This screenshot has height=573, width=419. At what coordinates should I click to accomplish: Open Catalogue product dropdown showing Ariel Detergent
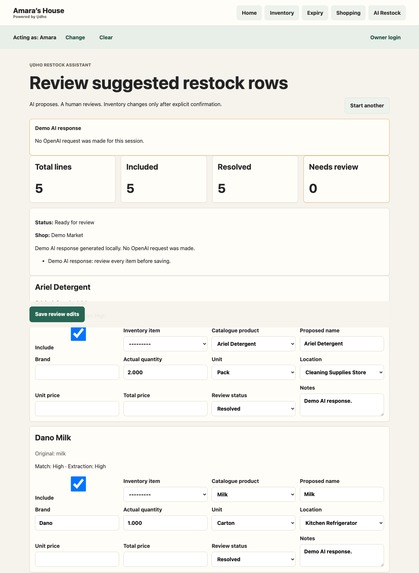(254, 344)
